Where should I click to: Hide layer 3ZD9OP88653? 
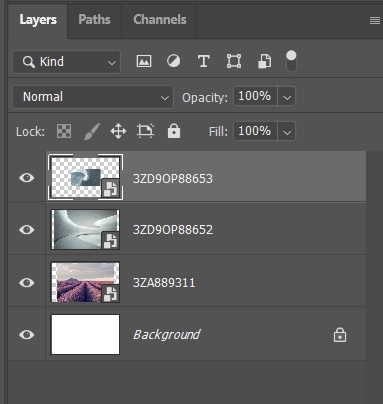pyautogui.click(x=27, y=178)
